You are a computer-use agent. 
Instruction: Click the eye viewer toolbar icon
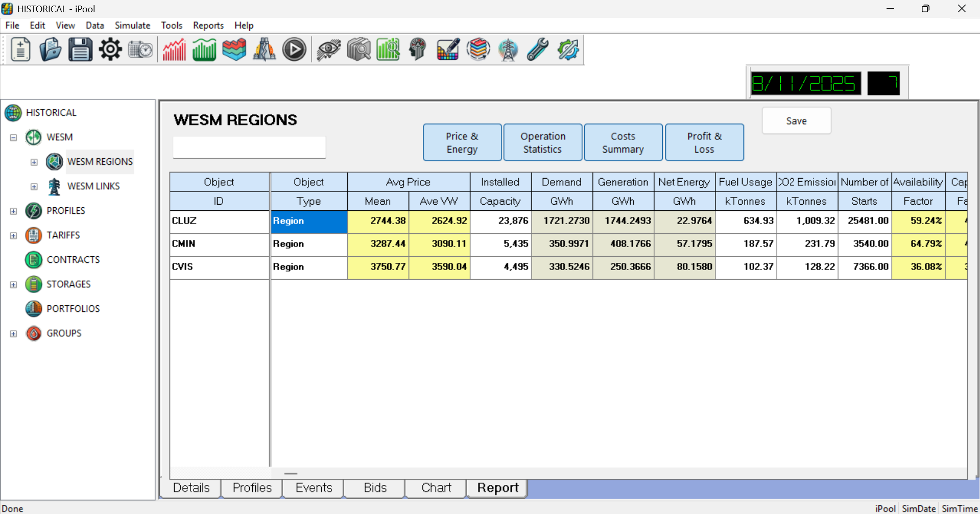point(328,50)
